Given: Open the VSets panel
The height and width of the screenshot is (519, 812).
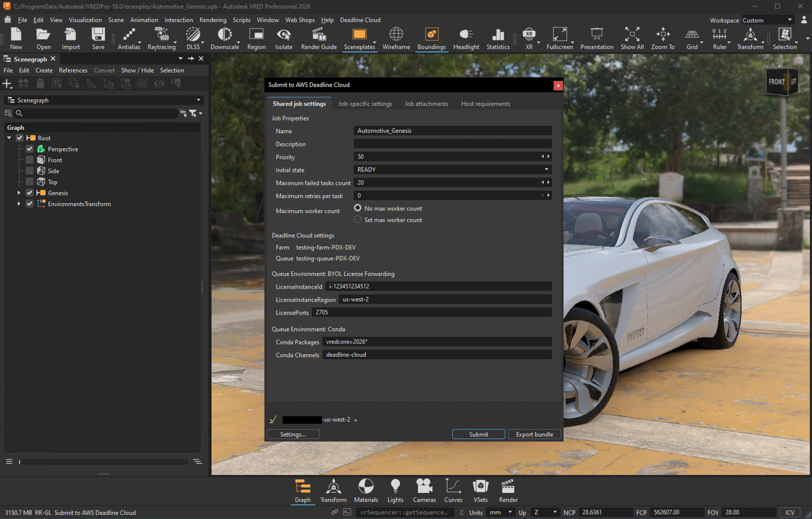Looking at the screenshot, I should [x=480, y=488].
